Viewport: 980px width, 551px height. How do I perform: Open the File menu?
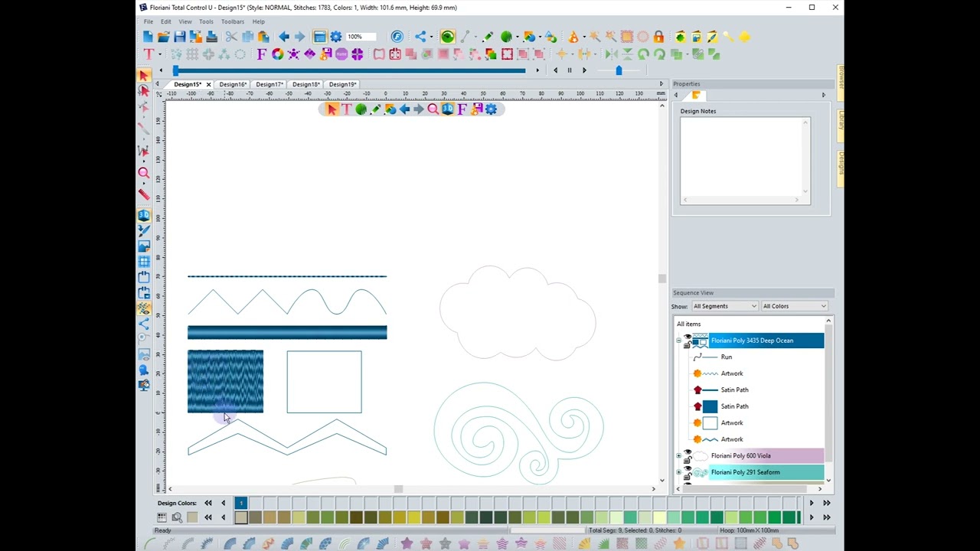(x=149, y=21)
